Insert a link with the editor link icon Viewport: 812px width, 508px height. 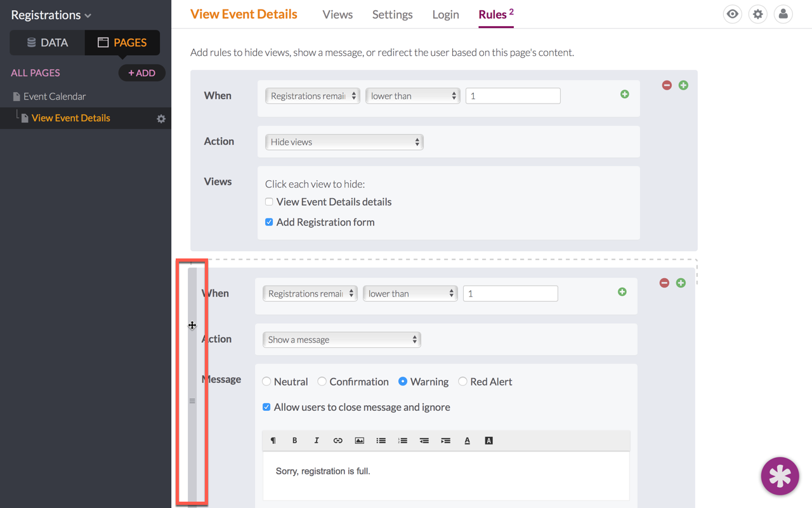[x=337, y=441]
